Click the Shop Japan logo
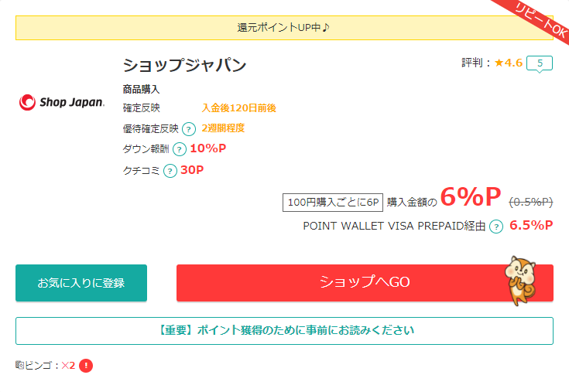 (x=62, y=102)
